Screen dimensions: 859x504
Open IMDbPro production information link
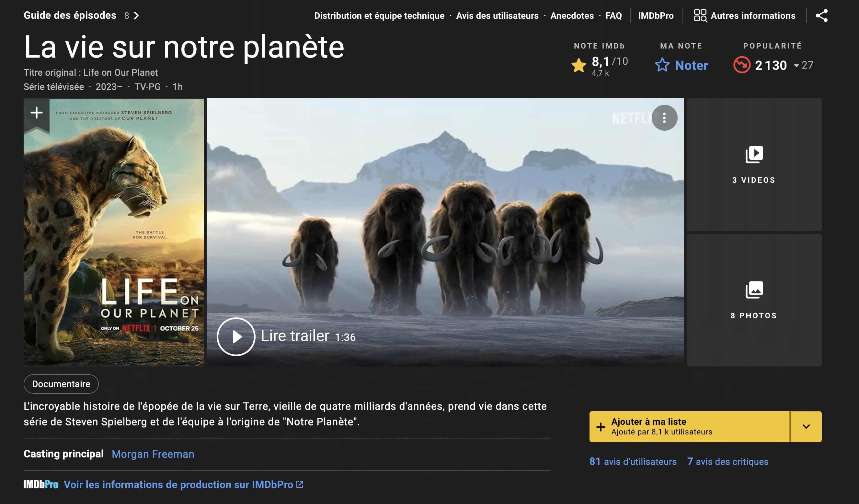[178, 484]
